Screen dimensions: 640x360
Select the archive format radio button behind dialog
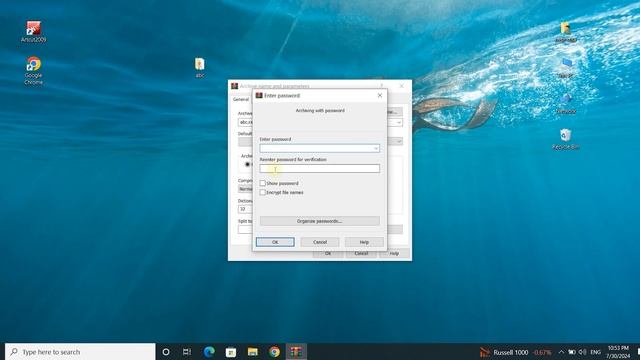coord(247,164)
